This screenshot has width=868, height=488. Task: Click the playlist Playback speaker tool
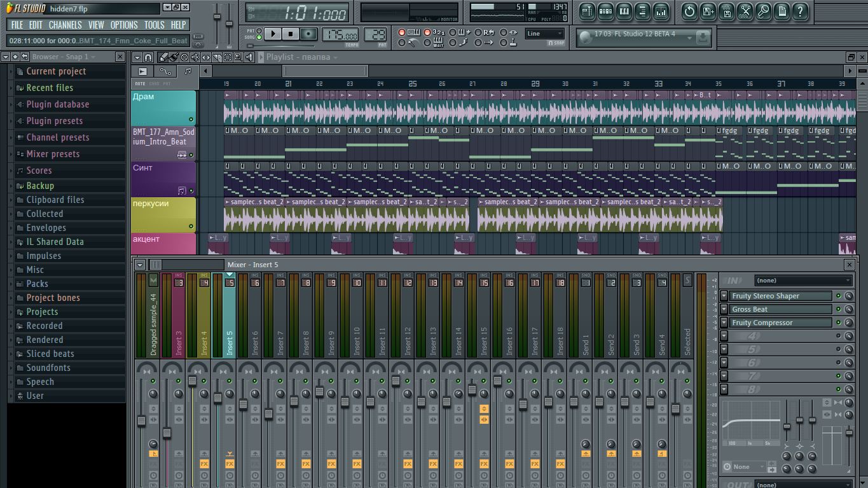coord(249,57)
